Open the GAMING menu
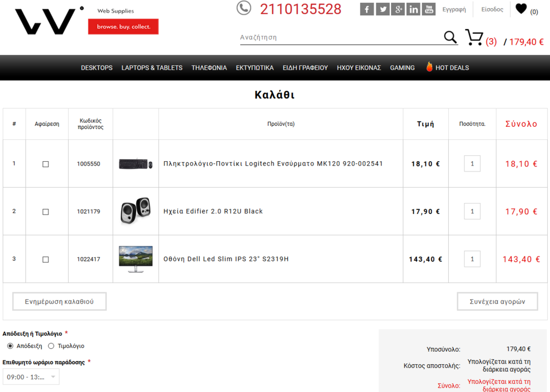 (x=402, y=68)
